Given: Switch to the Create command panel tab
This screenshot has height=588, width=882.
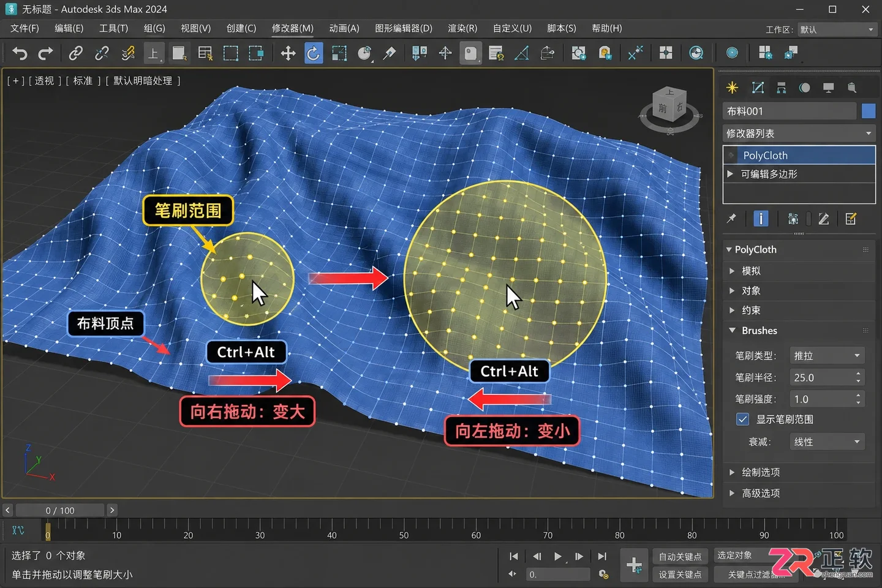Looking at the screenshot, I should pos(732,88).
